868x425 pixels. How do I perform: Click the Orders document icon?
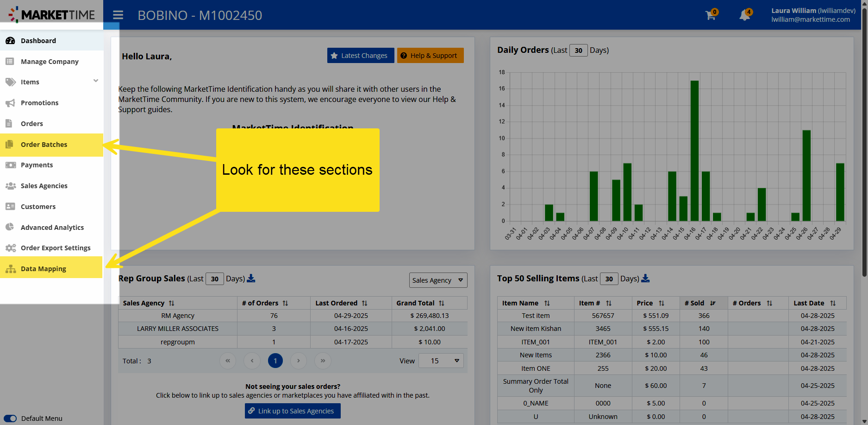(x=9, y=123)
